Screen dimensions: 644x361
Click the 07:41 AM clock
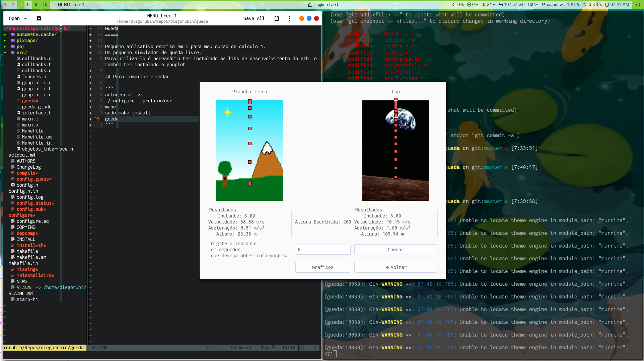(617, 4)
